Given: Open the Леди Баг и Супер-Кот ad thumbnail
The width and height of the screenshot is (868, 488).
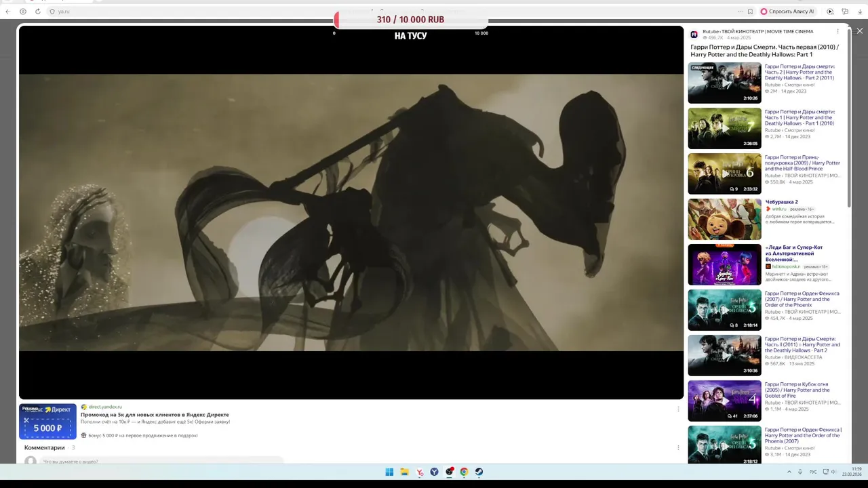Looking at the screenshot, I should 724,264.
